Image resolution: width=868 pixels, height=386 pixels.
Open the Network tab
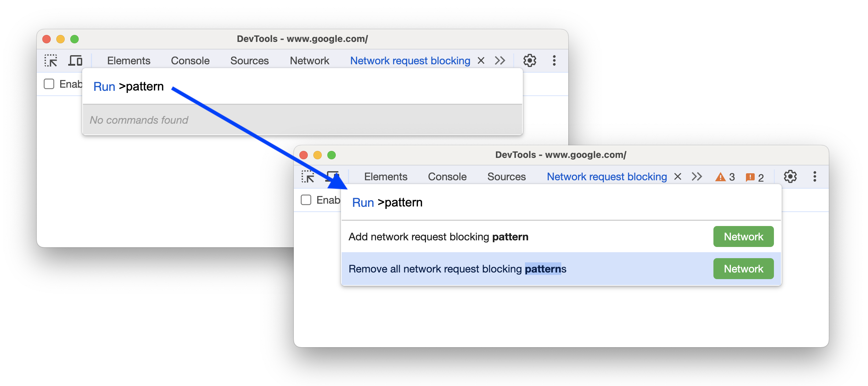coord(309,61)
